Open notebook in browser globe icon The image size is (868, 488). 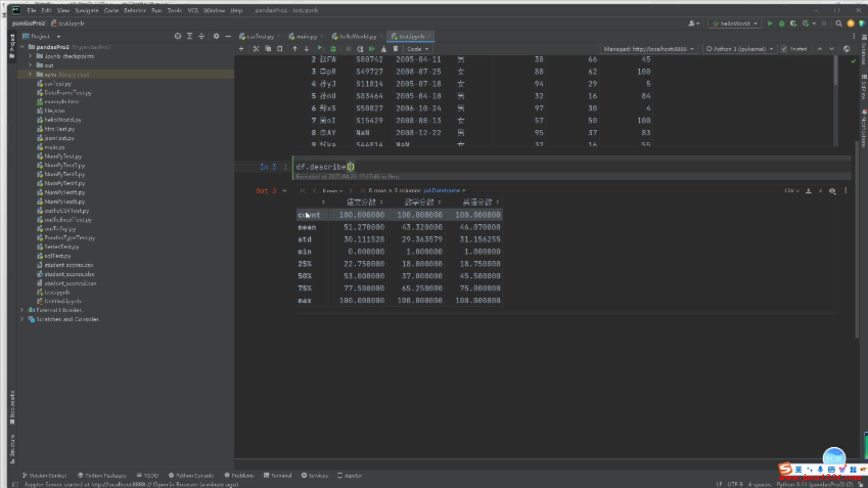[847, 49]
